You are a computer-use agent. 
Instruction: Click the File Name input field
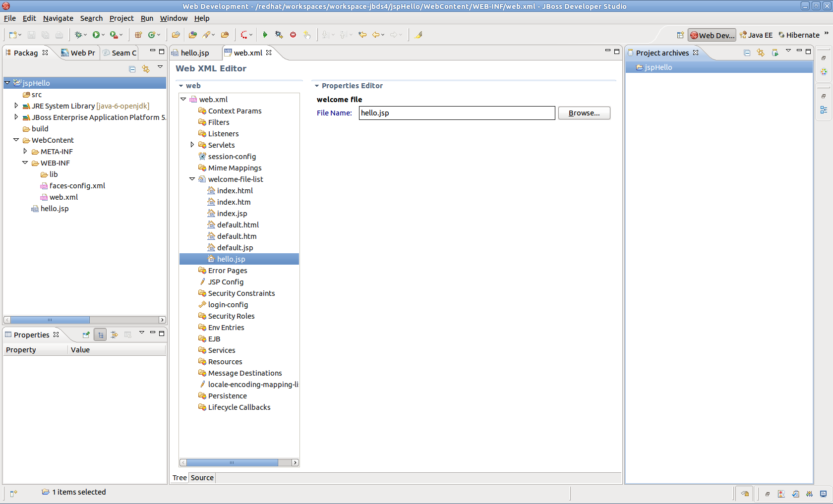tap(457, 113)
